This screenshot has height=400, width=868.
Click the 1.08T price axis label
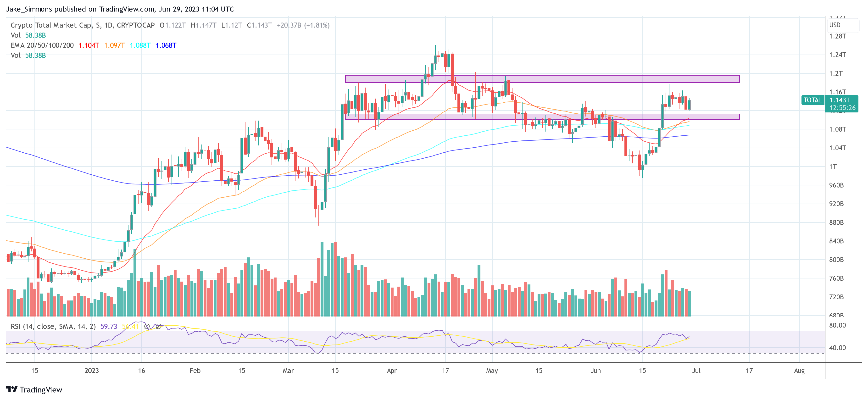click(837, 129)
